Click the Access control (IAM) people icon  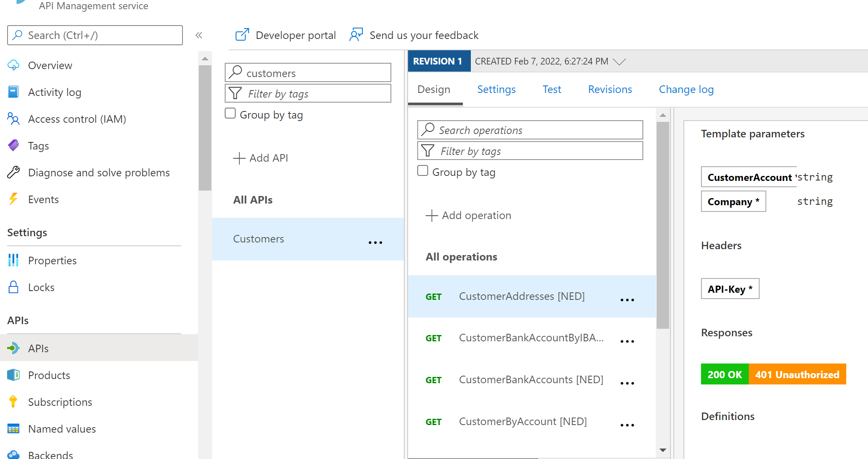click(13, 119)
